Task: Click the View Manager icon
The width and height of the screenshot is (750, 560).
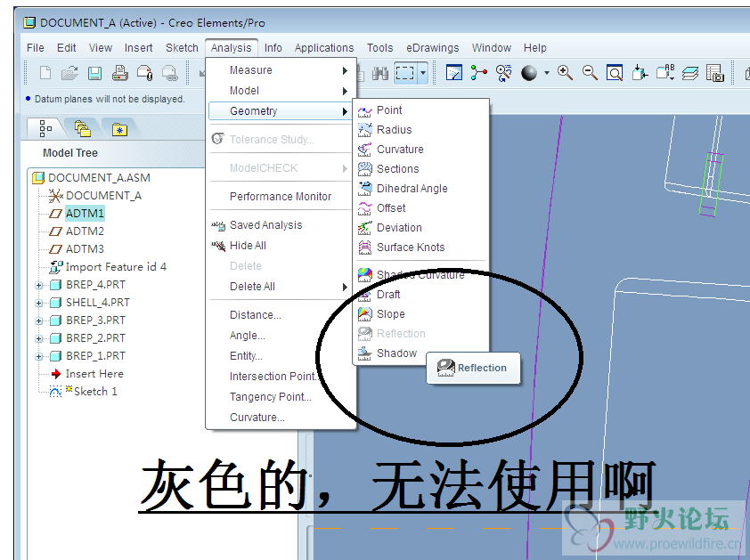Action: (715, 73)
